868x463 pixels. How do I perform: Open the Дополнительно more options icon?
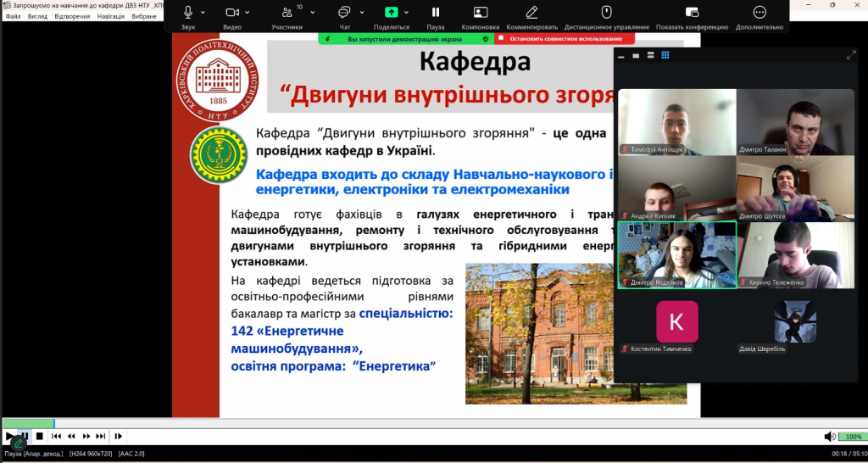click(x=759, y=13)
